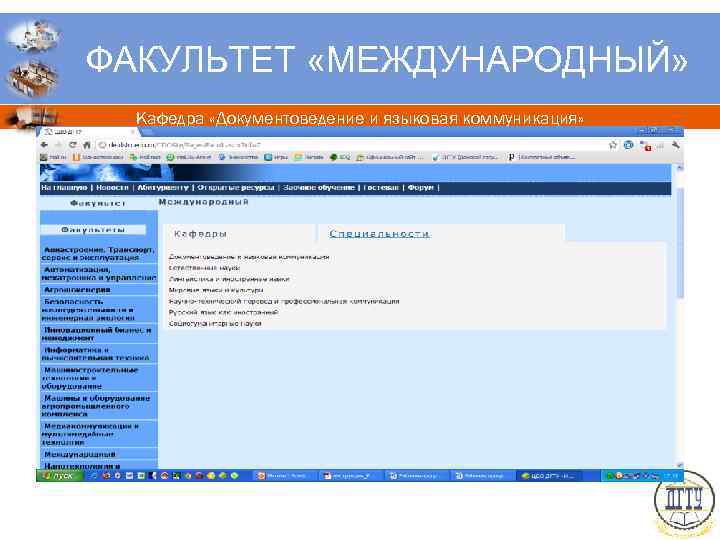The width and height of the screenshot is (720, 540).
Task: Click the page vertical scrollbar thumb
Action: coord(680,242)
